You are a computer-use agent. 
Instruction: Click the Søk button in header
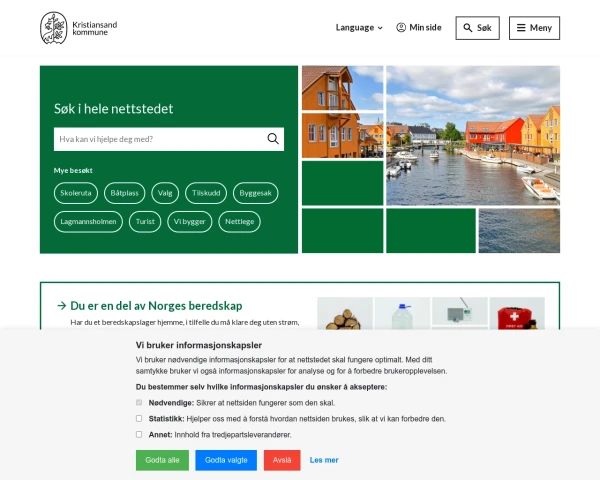pos(478,28)
